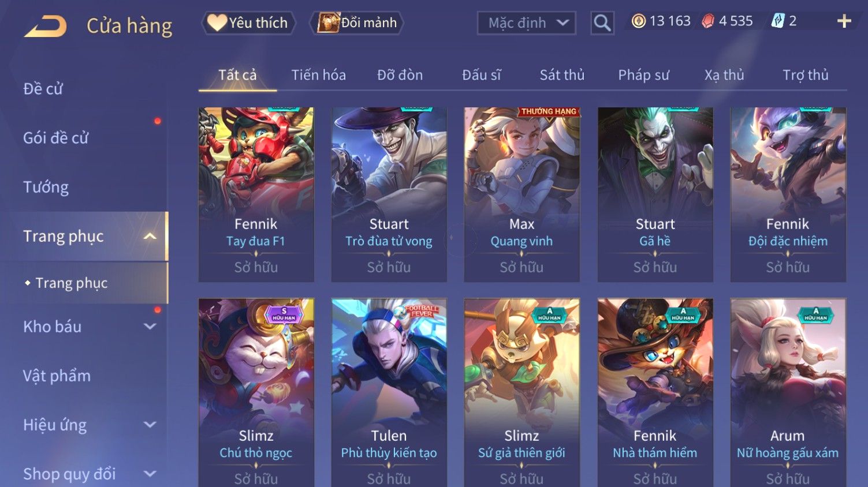Screen dimensions: 868x487
Task: Select the Pháp sư tab
Action: click(643, 75)
